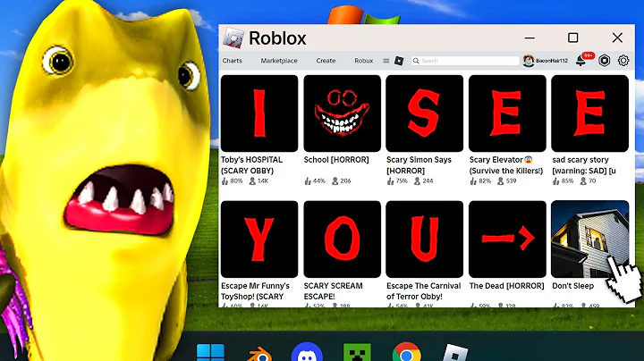Viewport: 644px width, 361px height.
Task: Click player icon under Toby's HOSPITAL
Action: pyautogui.click(x=252, y=180)
